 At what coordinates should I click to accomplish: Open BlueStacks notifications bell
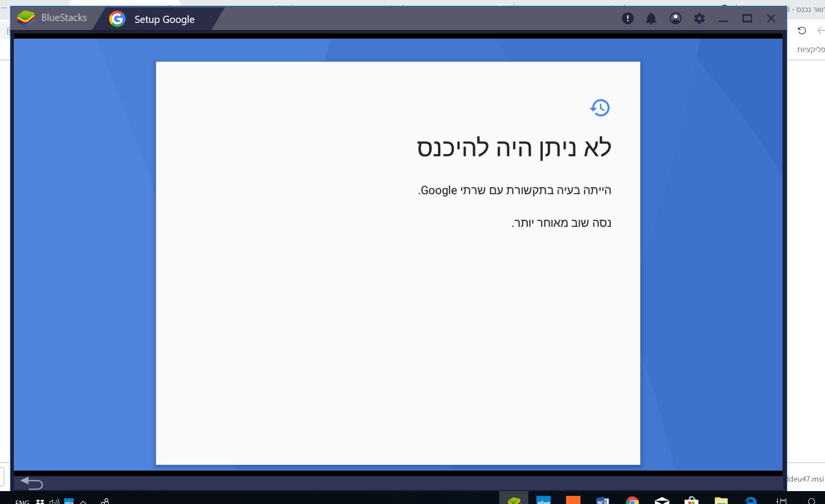coord(651,19)
